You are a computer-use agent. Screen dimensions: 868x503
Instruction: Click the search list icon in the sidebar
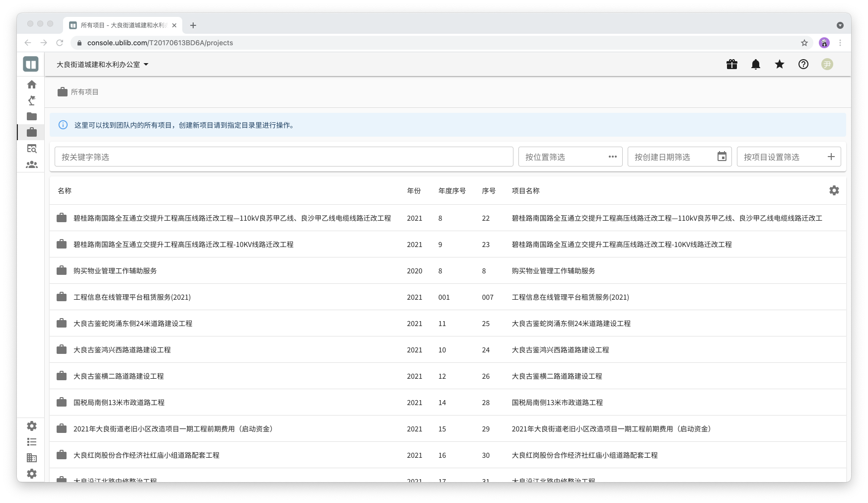pos(32,149)
